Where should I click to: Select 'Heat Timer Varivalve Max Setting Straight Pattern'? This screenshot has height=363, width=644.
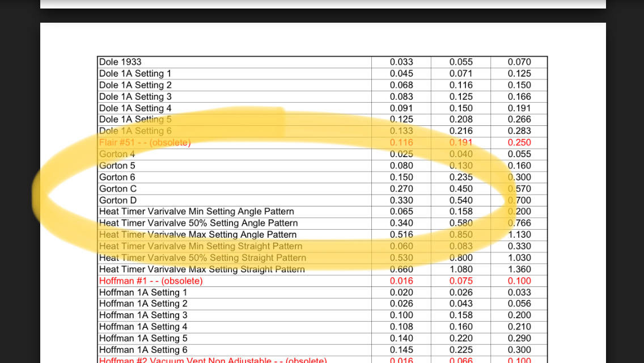[202, 269]
